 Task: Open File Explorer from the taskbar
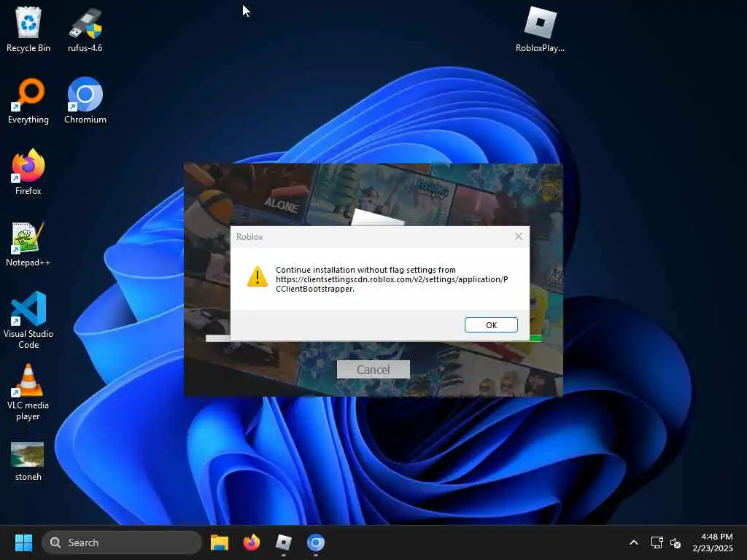pyautogui.click(x=220, y=542)
